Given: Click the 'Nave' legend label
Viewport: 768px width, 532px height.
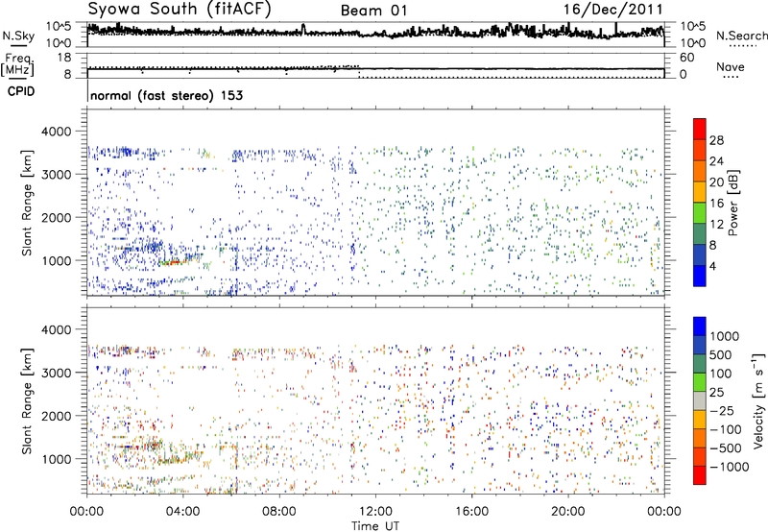Looking at the screenshot, I should (x=731, y=66).
